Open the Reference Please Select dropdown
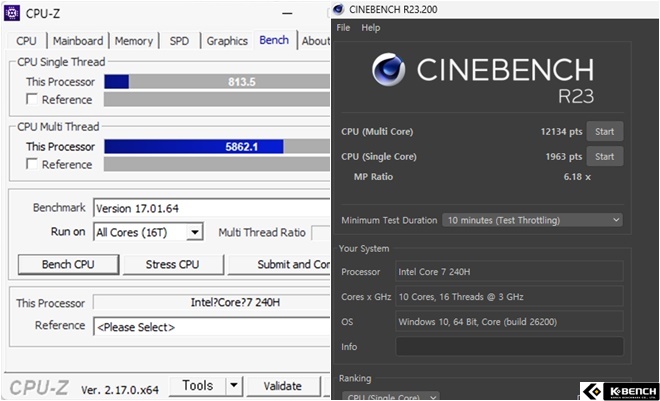The image size is (660, 401). (212, 326)
